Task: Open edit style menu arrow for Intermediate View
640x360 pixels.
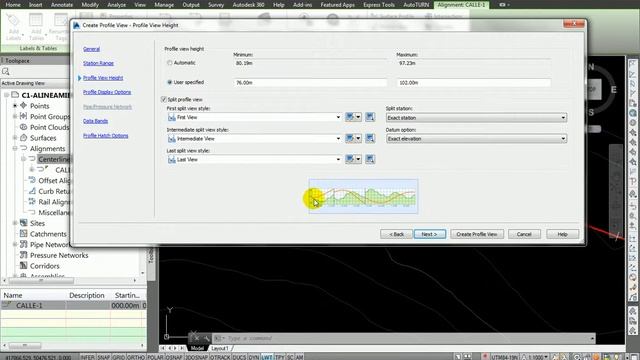Action: point(358,139)
